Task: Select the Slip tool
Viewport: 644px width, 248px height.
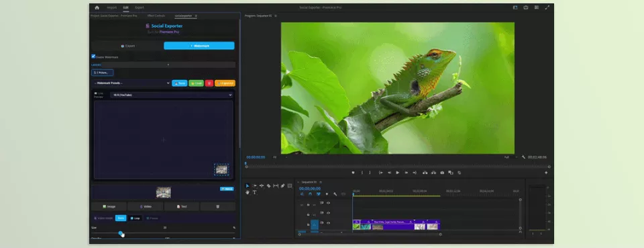Action: pyautogui.click(x=276, y=186)
